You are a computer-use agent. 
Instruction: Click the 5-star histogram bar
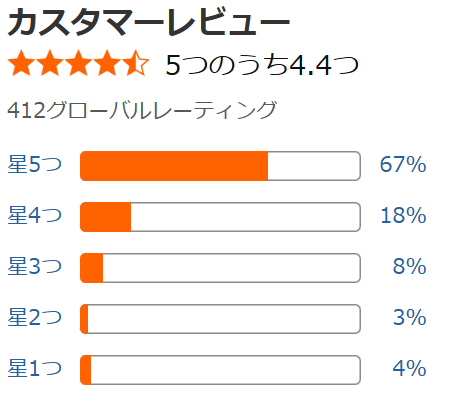(x=220, y=166)
